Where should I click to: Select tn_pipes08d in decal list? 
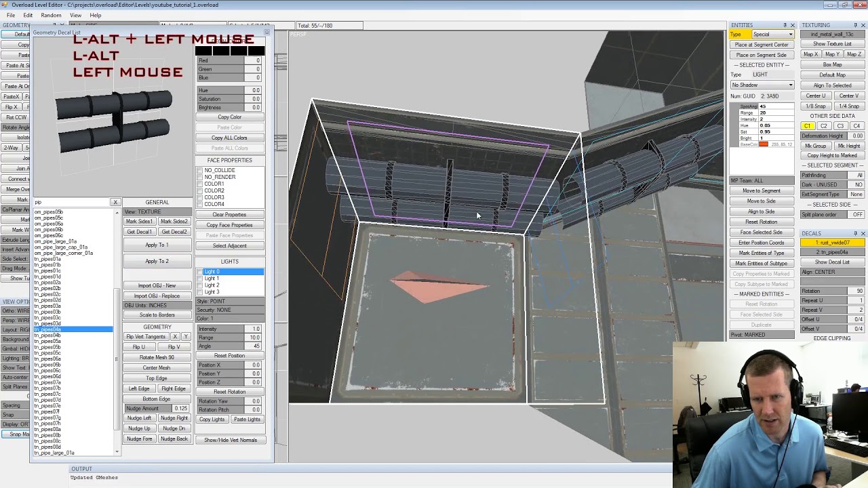[47, 447]
